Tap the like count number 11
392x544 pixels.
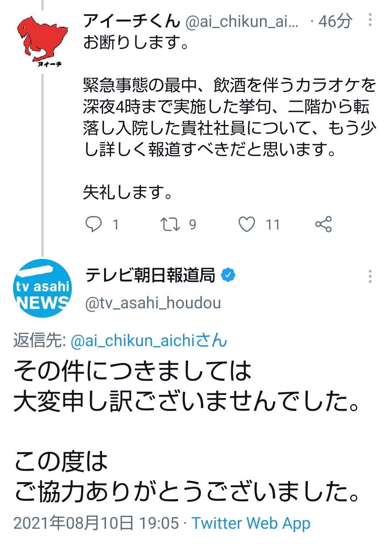(x=273, y=225)
